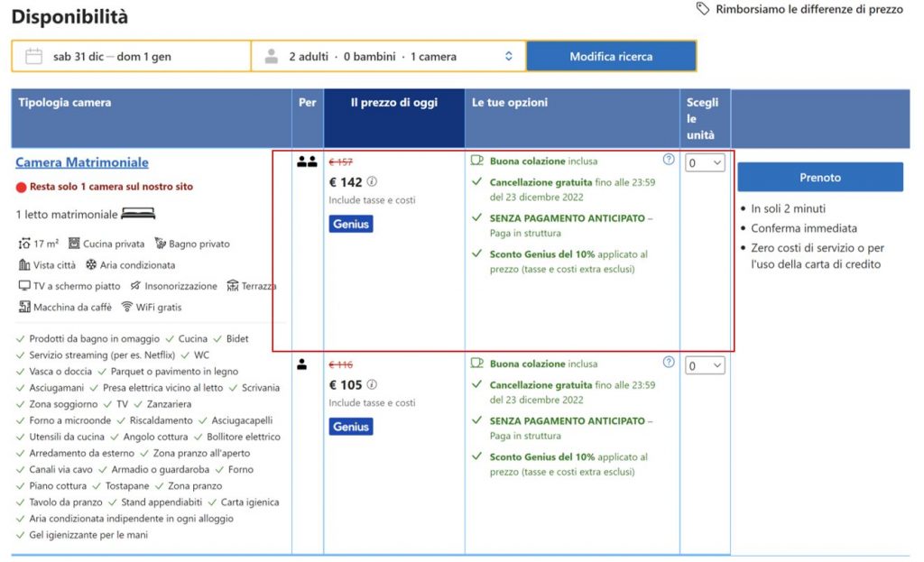924x562 pixels.
Task: Click info icon next to € 142 price
Action: click(372, 182)
